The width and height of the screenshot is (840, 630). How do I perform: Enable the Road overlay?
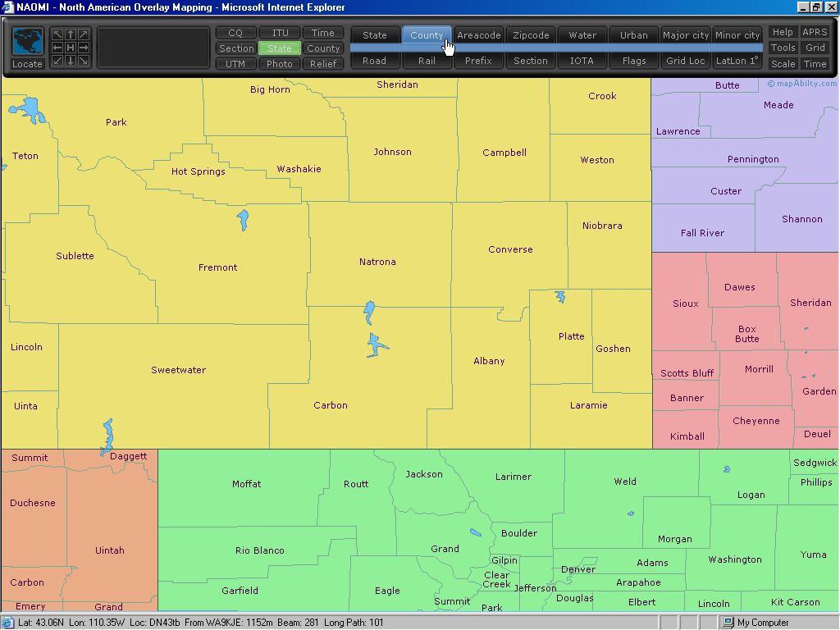374,61
